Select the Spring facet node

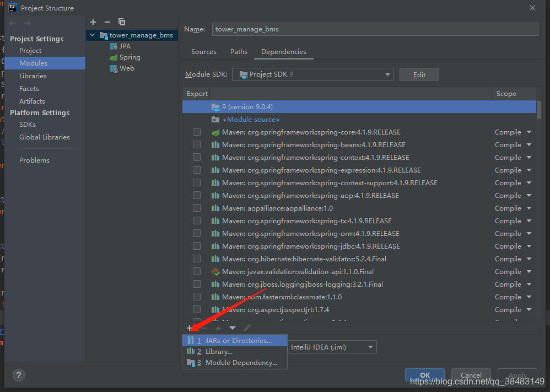coord(125,57)
